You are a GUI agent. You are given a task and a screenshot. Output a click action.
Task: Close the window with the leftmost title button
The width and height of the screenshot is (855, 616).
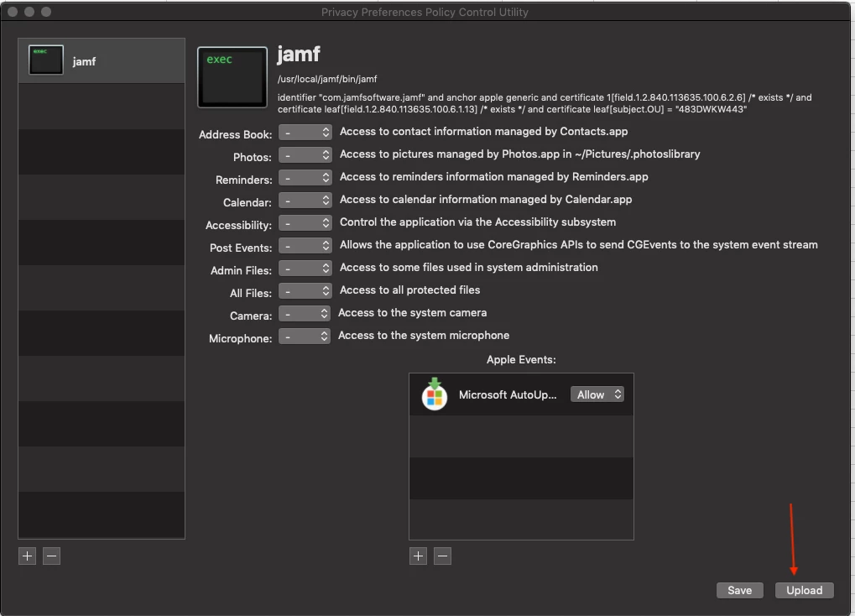pyautogui.click(x=13, y=12)
